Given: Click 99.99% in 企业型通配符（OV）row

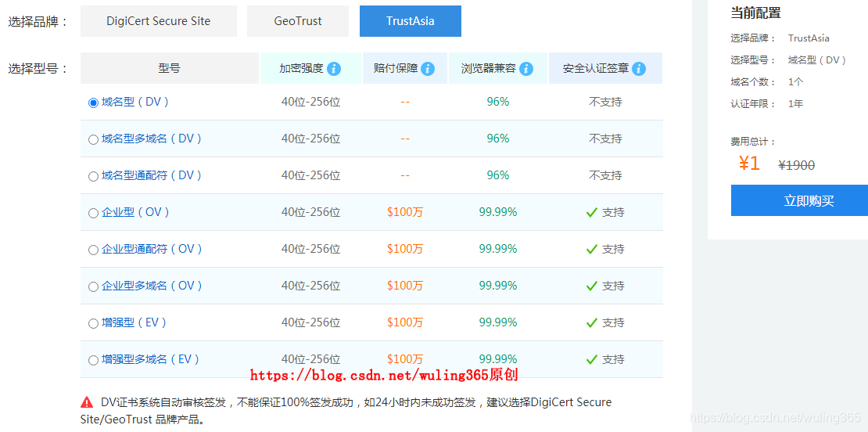Looking at the screenshot, I should point(498,249).
